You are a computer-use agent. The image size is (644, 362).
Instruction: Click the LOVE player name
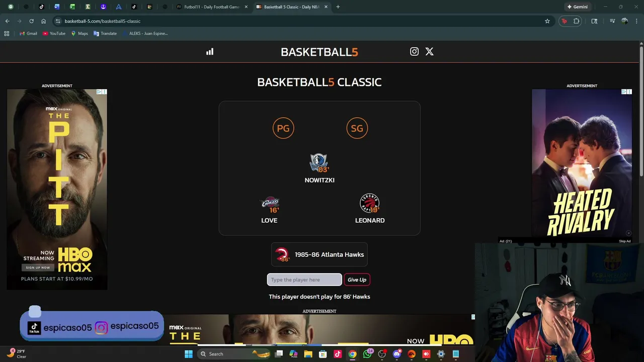(x=269, y=220)
